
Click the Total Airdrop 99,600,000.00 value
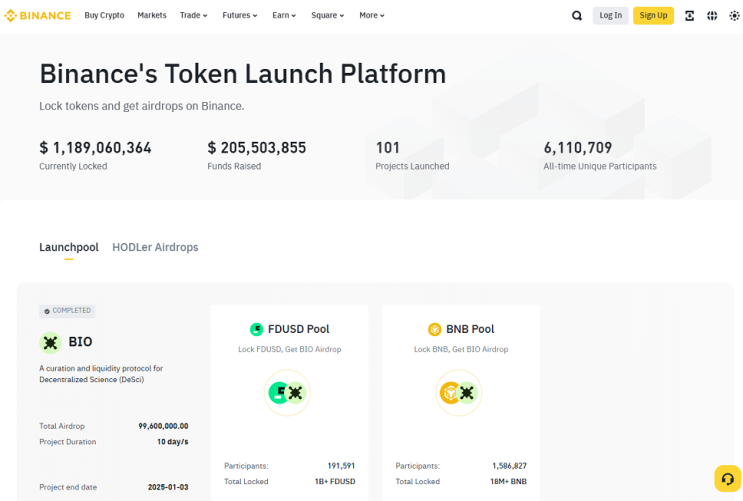[x=163, y=426]
